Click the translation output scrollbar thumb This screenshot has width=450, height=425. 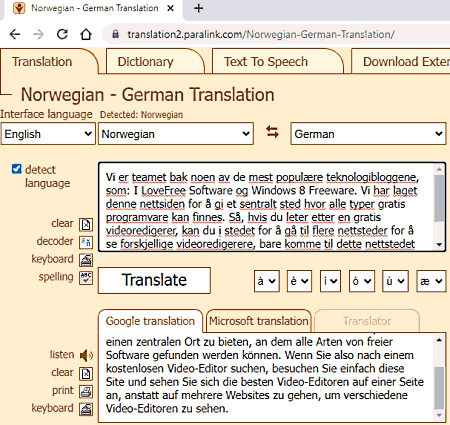pos(439,387)
